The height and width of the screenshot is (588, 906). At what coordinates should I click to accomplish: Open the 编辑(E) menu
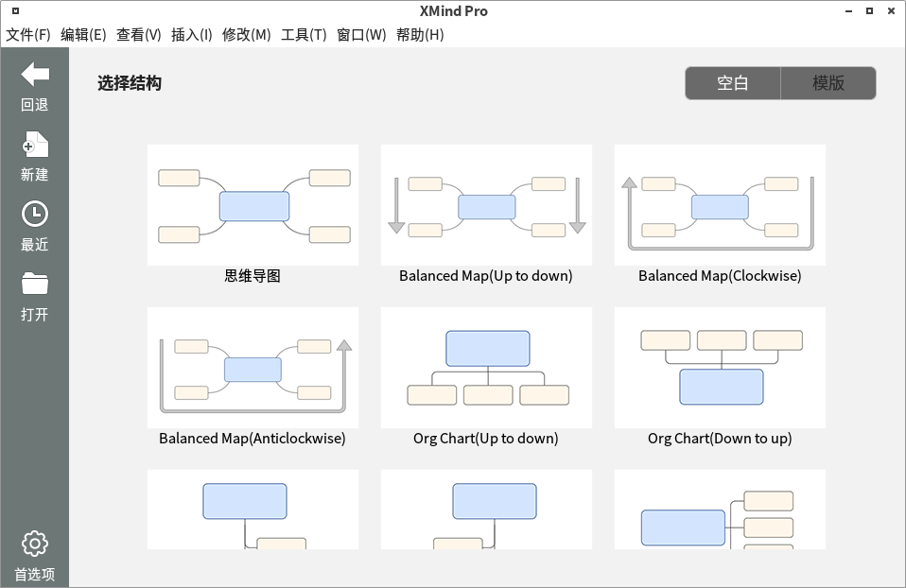(83, 35)
